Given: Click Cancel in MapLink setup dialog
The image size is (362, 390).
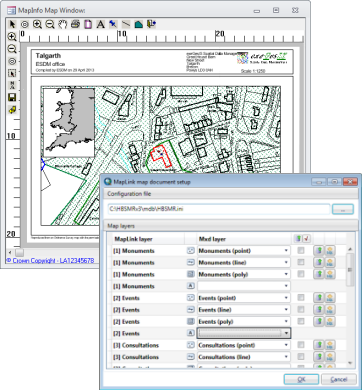Looking at the screenshot, I should (338, 379).
